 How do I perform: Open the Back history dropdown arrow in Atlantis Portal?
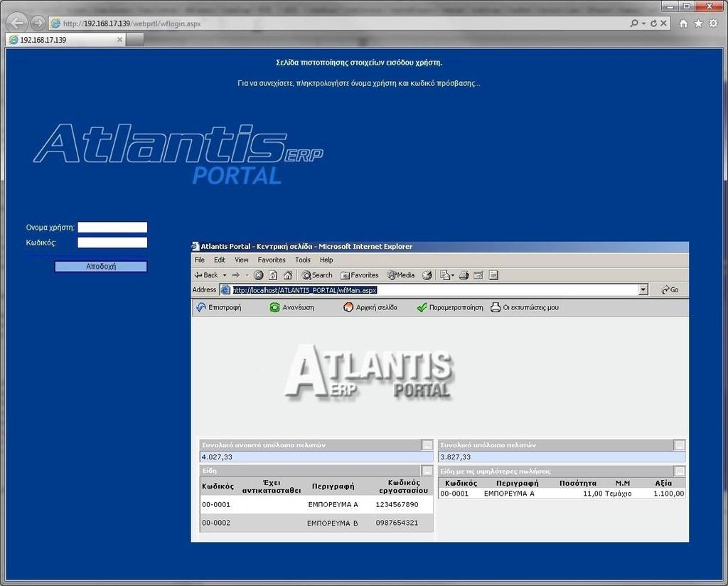coord(225,275)
